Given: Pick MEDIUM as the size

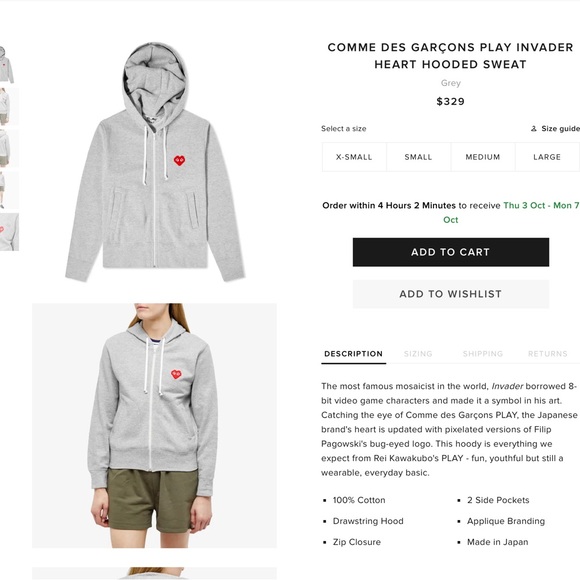Looking at the screenshot, I should coord(483,157).
